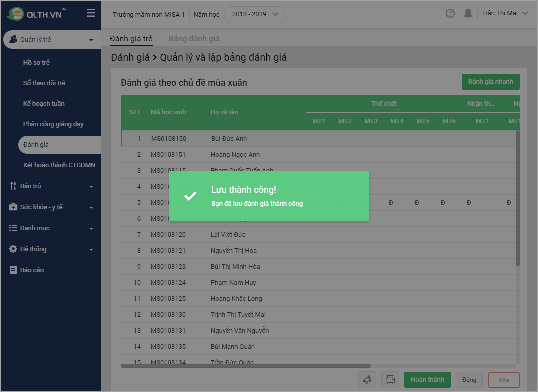This screenshot has height=392, width=538.
Task: Click the MT6 column header under Thể chất
Action: point(449,121)
